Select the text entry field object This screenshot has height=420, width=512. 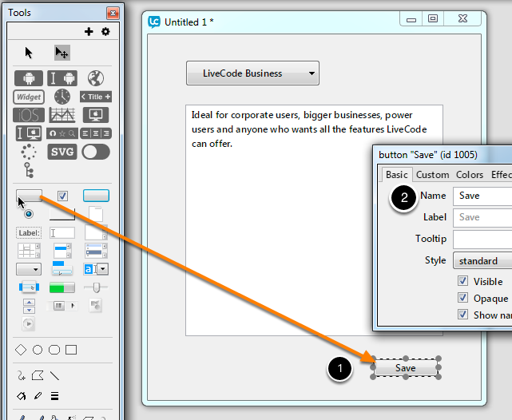click(x=62, y=232)
